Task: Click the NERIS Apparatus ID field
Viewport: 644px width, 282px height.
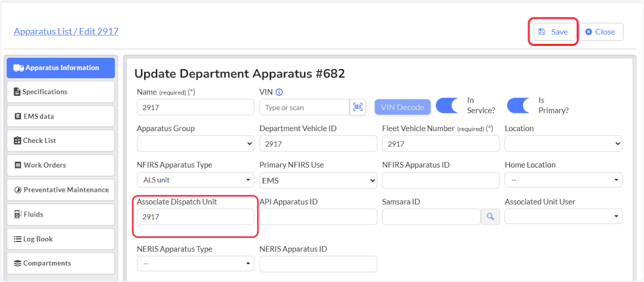Action: (318, 264)
